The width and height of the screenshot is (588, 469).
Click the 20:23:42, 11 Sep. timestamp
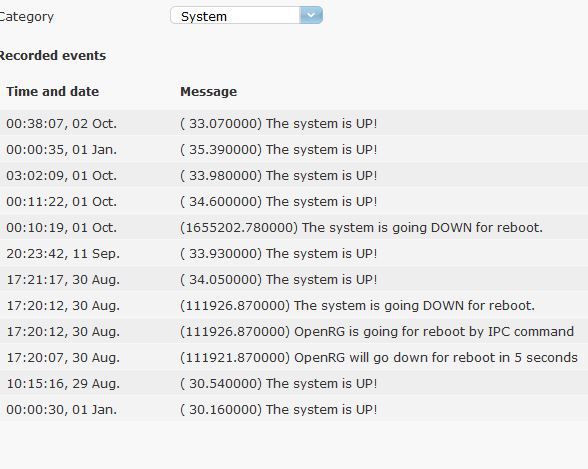pyautogui.click(x=63, y=254)
